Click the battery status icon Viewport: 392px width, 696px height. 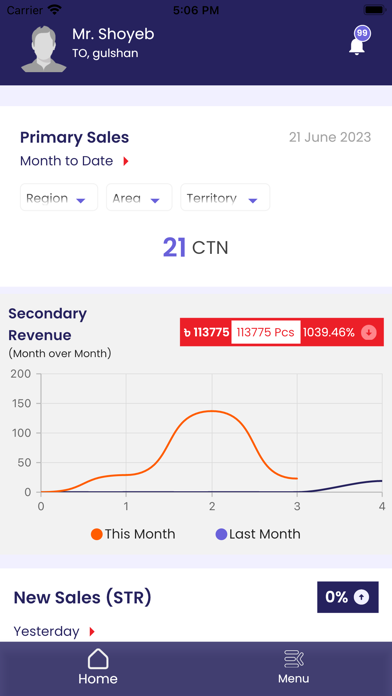pyautogui.click(x=374, y=9)
